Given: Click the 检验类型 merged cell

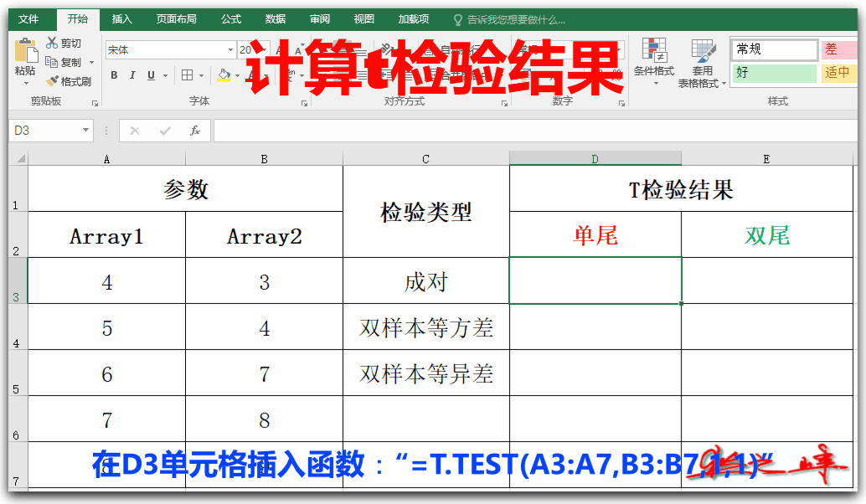Looking at the screenshot, I should click(425, 212).
